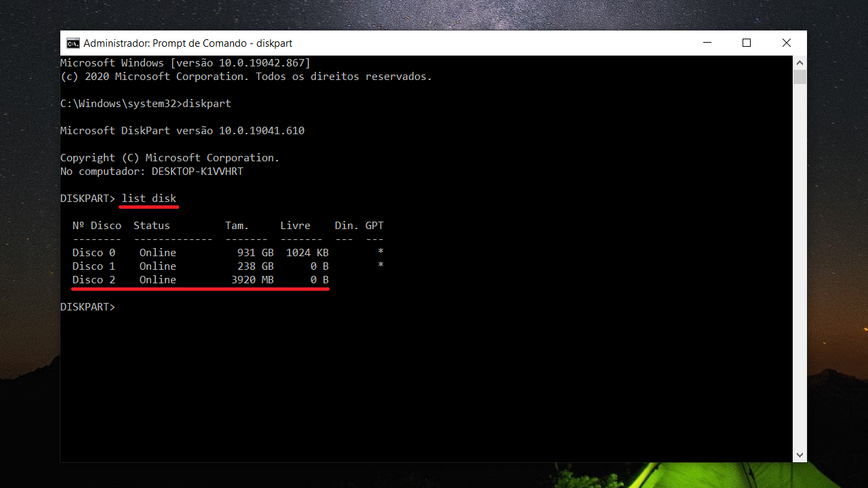Click the 'GPT' column header

tap(374, 226)
